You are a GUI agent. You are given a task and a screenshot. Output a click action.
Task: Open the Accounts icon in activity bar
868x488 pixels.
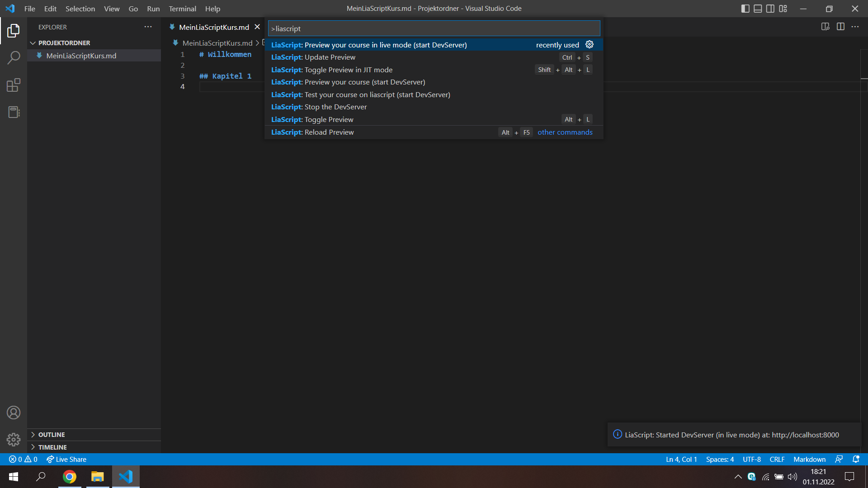14,413
